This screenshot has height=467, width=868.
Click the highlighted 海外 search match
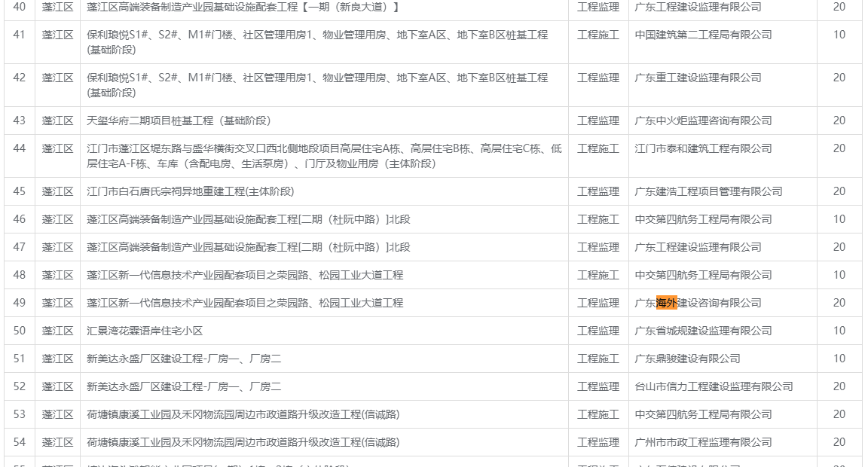(667, 303)
